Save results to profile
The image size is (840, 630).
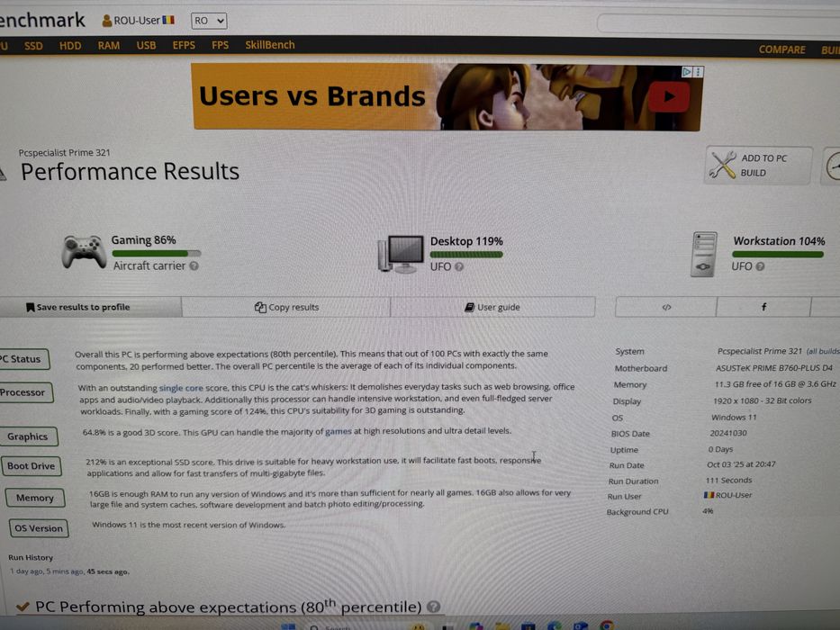[90, 307]
